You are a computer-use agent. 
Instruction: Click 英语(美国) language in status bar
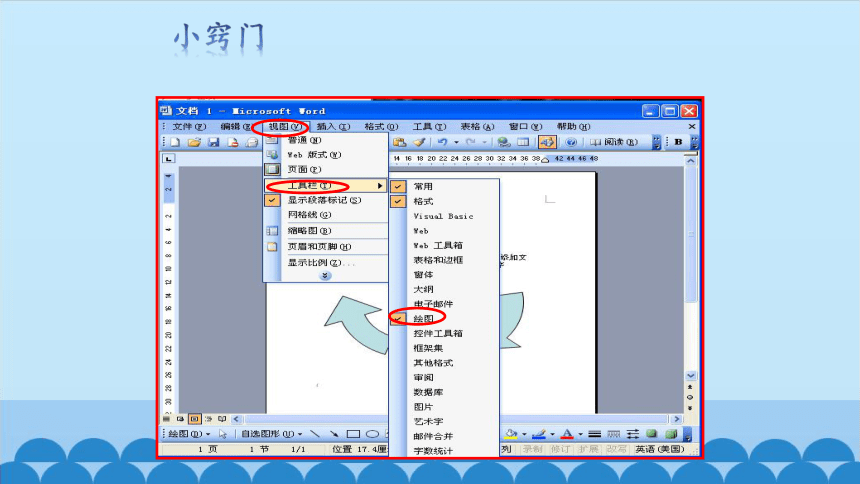point(660,449)
